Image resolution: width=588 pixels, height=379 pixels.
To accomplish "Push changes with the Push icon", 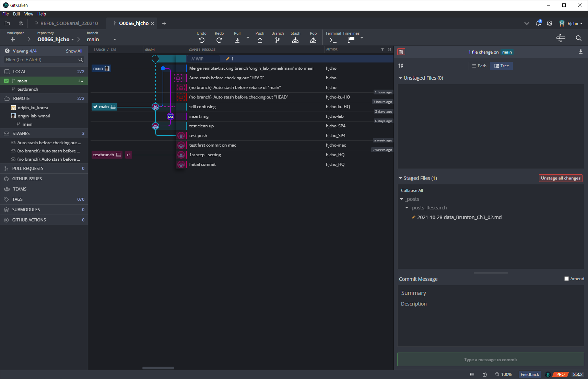I will [260, 40].
